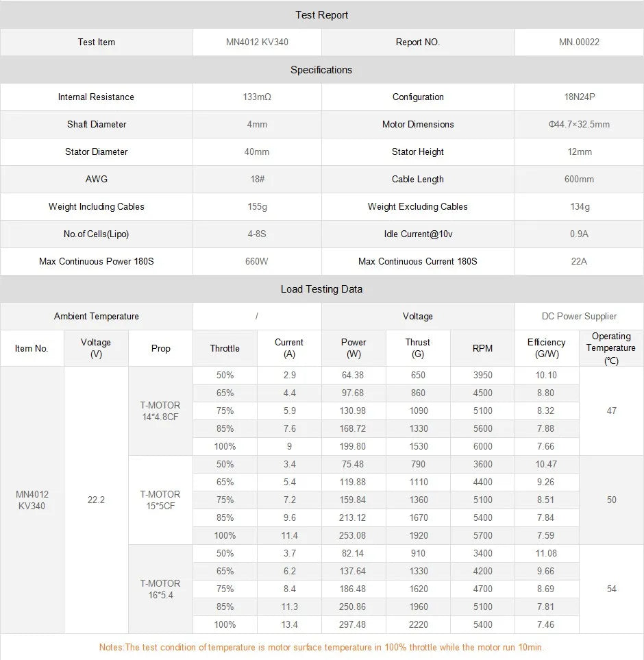The height and width of the screenshot is (660, 644).
Task: Click the orange test condition notes text
Action: point(322,646)
